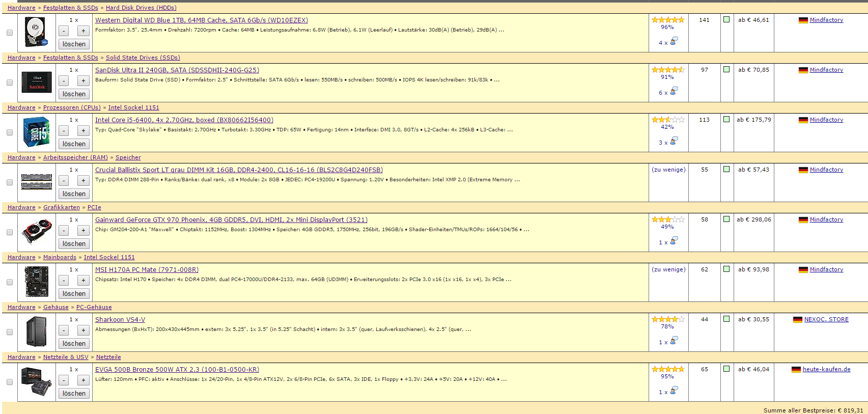Open EVGA 500B Bronze 500W product link
Viewport: 868px width, 414px height.
click(177, 370)
